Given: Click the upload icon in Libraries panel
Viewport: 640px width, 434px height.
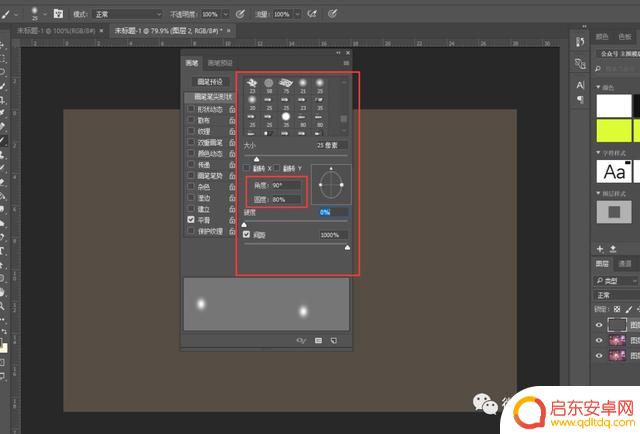Looking at the screenshot, I should [613, 249].
